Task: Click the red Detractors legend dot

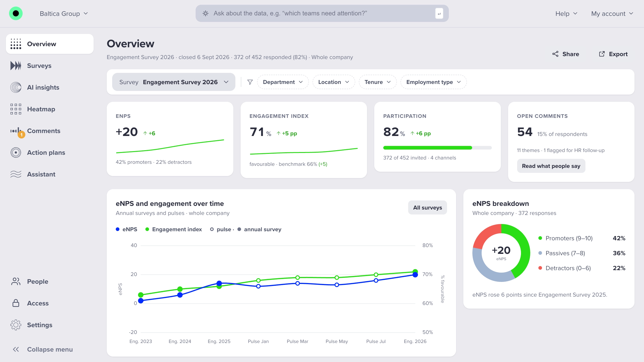Action: pyautogui.click(x=540, y=268)
